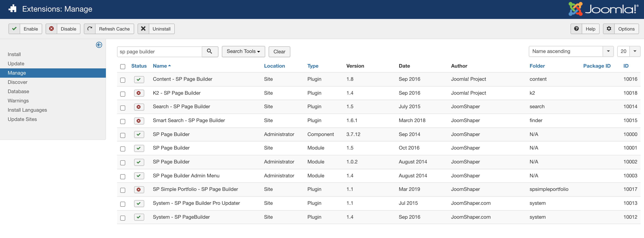Open Install in the sidebar
This screenshot has height=238, width=644.
click(14, 54)
